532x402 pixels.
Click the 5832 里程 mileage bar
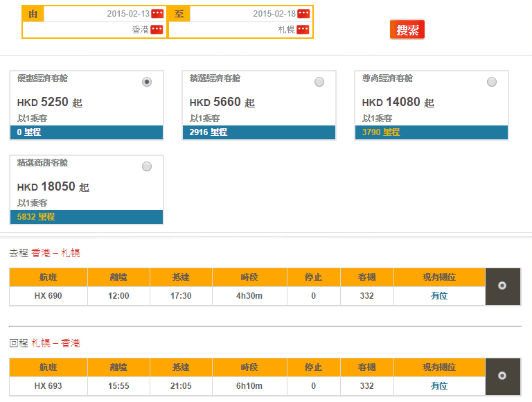click(87, 217)
